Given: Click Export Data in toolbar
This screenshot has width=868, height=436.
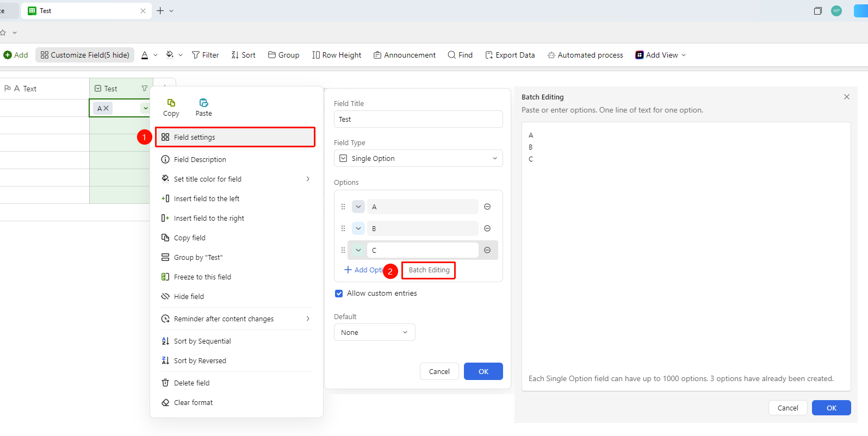Looking at the screenshot, I should pyautogui.click(x=510, y=55).
